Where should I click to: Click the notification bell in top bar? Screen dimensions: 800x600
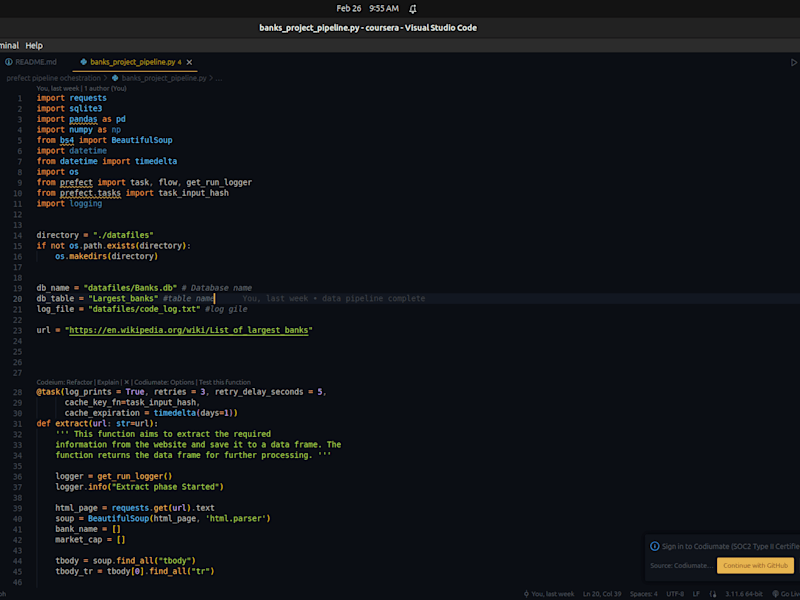[x=413, y=9]
